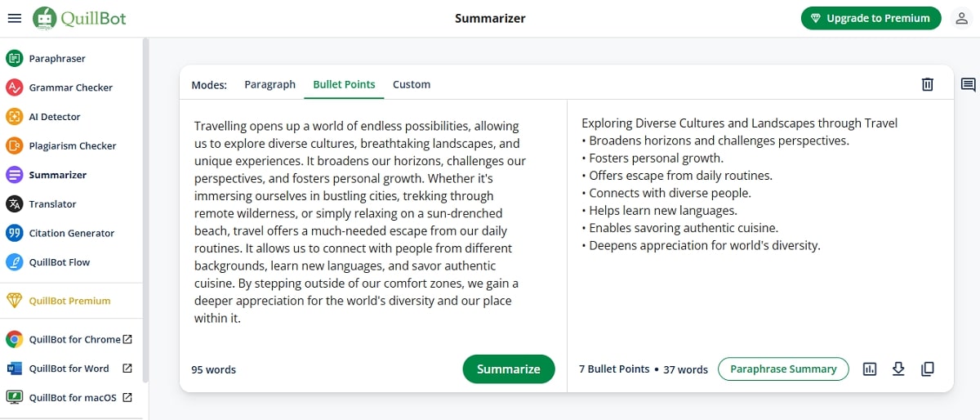The width and height of the screenshot is (980, 420).
Task: Open the Citation Generator
Action: point(72,233)
